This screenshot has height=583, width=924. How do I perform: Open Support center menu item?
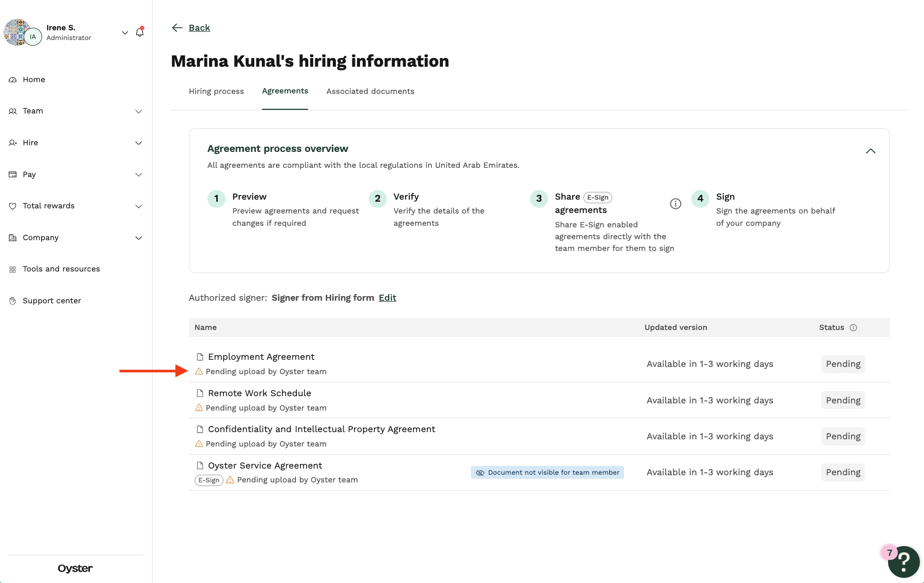52,301
